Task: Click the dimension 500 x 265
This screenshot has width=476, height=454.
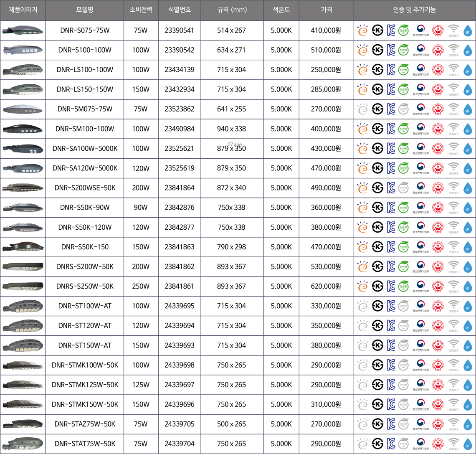Action: pyautogui.click(x=231, y=424)
